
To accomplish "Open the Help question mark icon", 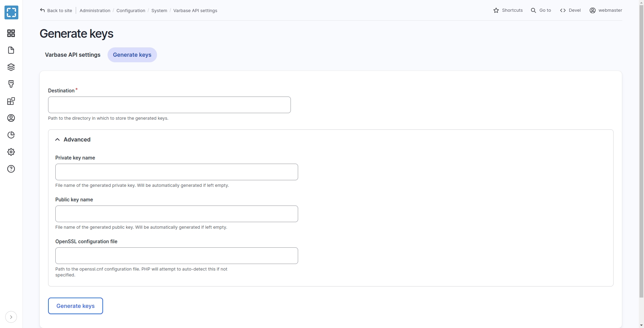I will [x=11, y=169].
